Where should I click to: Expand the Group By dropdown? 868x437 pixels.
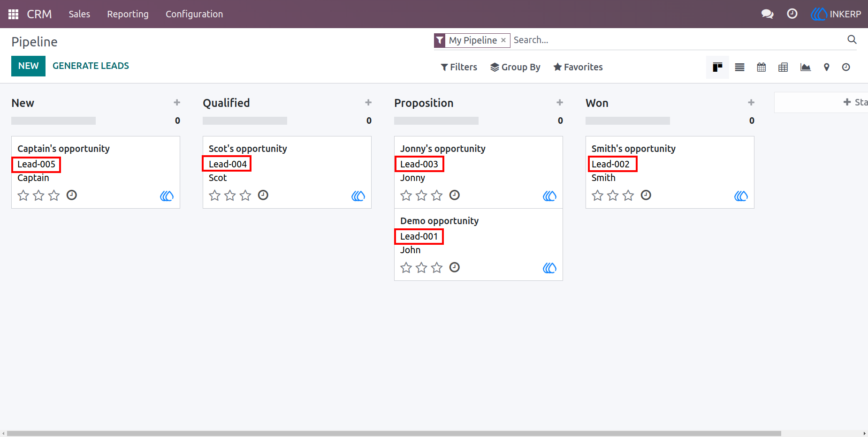point(515,67)
